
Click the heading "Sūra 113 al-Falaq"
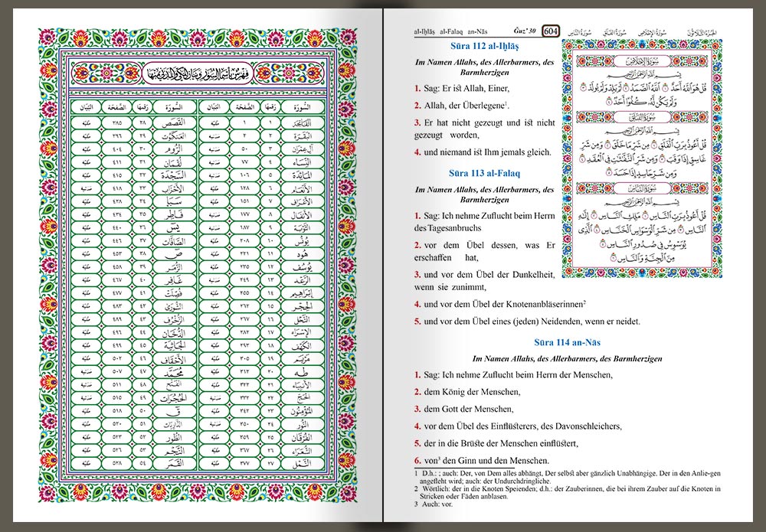click(x=485, y=173)
